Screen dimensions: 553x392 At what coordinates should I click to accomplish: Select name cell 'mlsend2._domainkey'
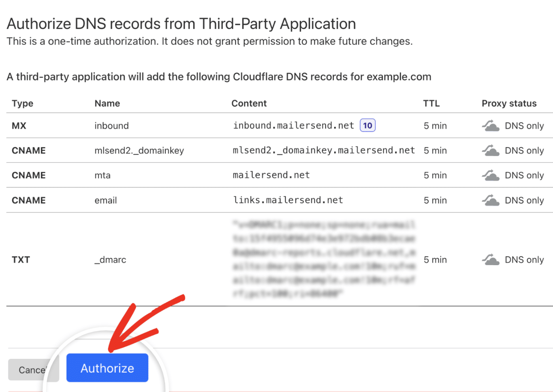pyautogui.click(x=139, y=151)
